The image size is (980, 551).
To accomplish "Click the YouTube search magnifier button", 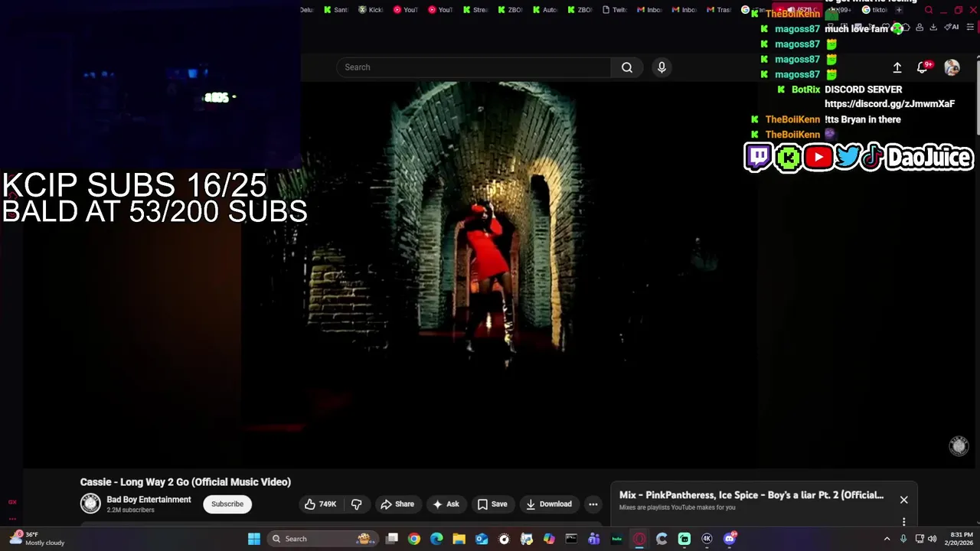I will [627, 67].
